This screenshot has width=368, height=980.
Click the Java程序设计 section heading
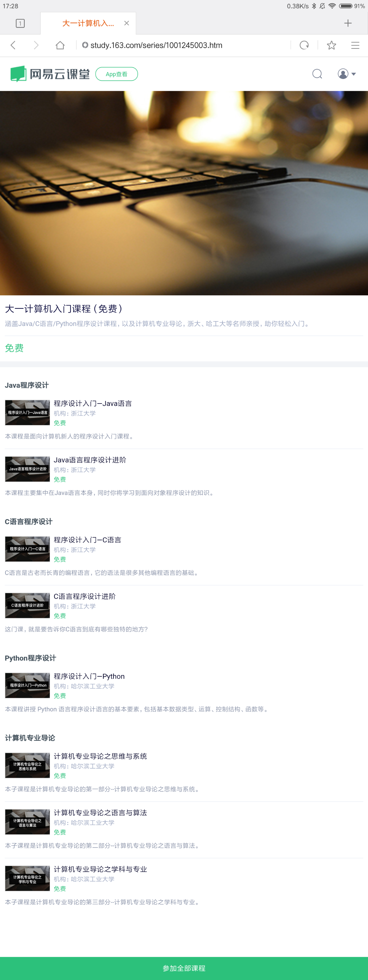27,385
